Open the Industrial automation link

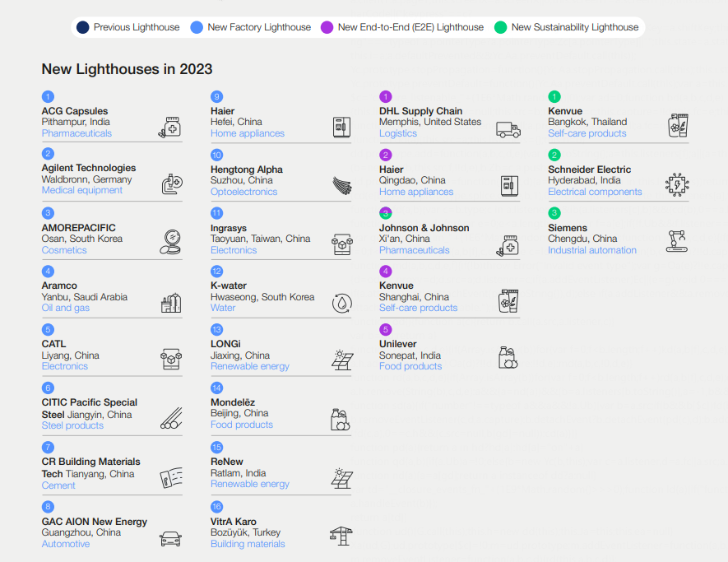[x=592, y=250]
